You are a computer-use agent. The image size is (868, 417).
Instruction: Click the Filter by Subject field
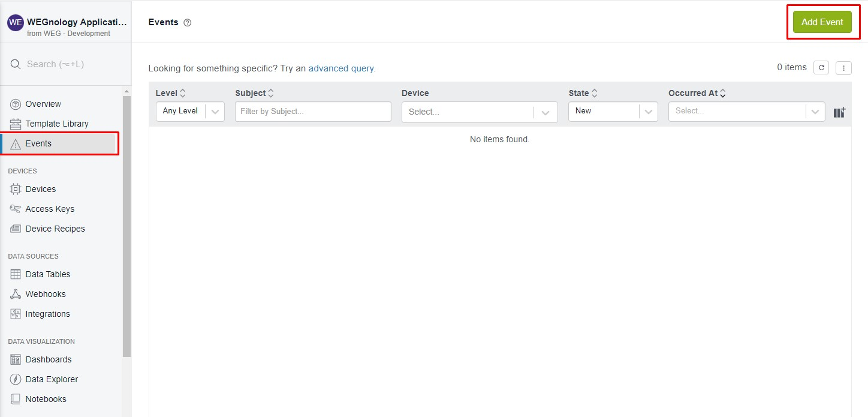(x=313, y=112)
